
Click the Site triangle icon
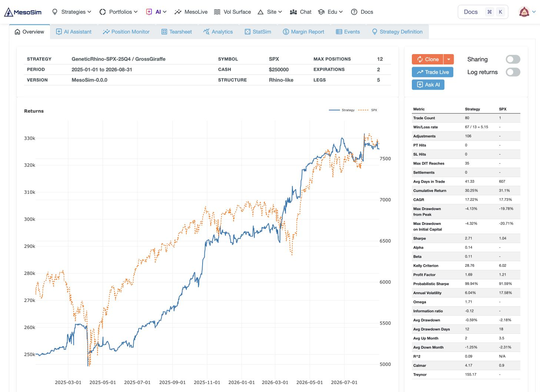tap(260, 12)
